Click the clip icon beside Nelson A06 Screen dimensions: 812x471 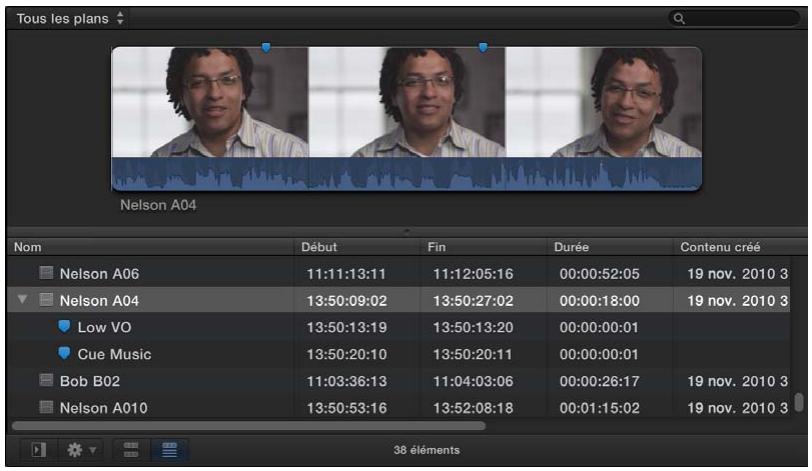point(46,272)
